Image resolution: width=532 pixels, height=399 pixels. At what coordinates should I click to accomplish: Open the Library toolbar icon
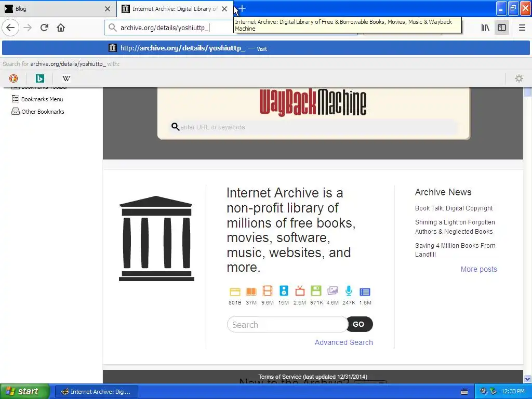click(485, 28)
